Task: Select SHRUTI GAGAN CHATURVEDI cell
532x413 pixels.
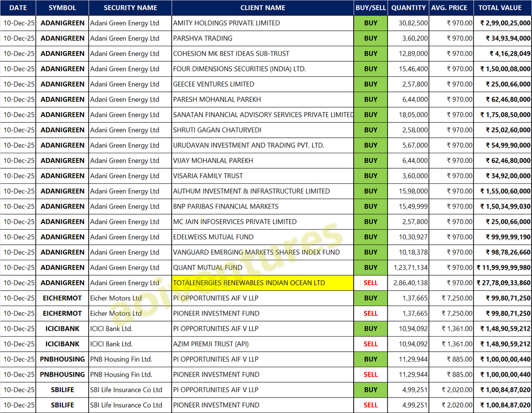Action: (x=263, y=130)
